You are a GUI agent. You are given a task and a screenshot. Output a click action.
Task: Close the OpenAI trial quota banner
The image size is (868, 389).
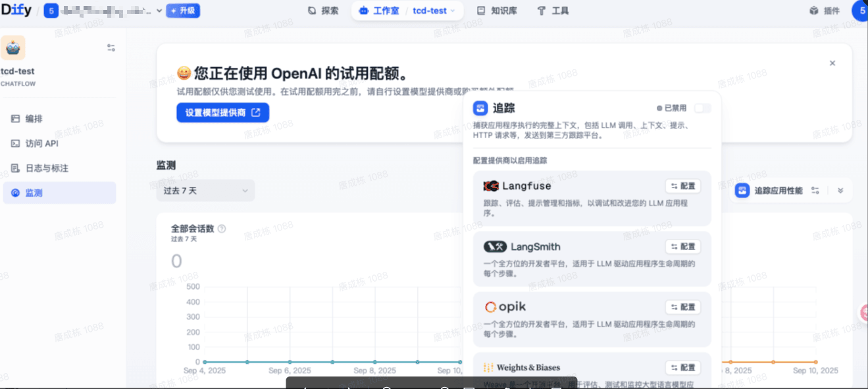(832, 63)
